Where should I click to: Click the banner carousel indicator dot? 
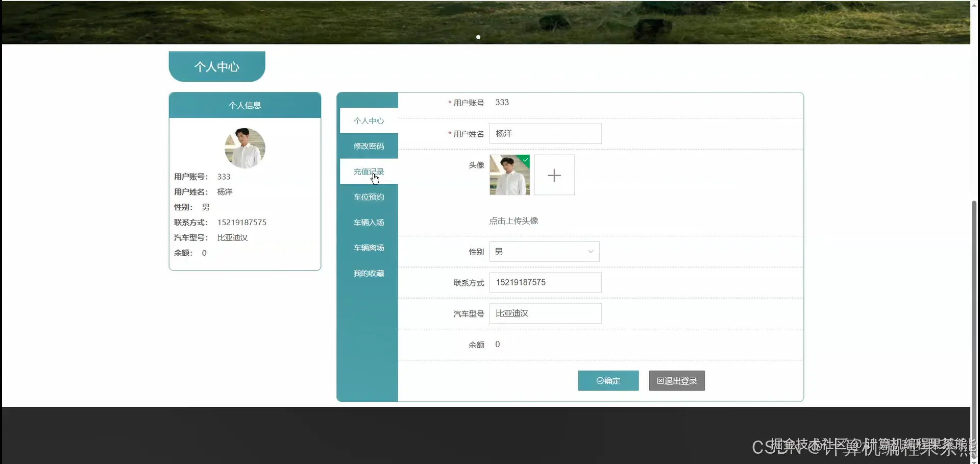[478, 37]
